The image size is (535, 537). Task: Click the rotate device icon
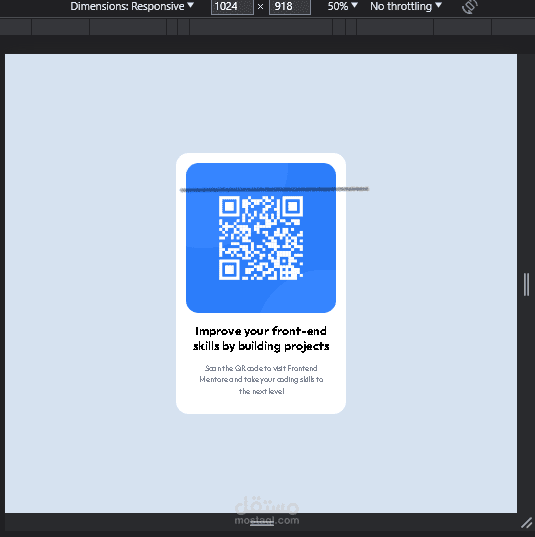click(x=470, y=7)
